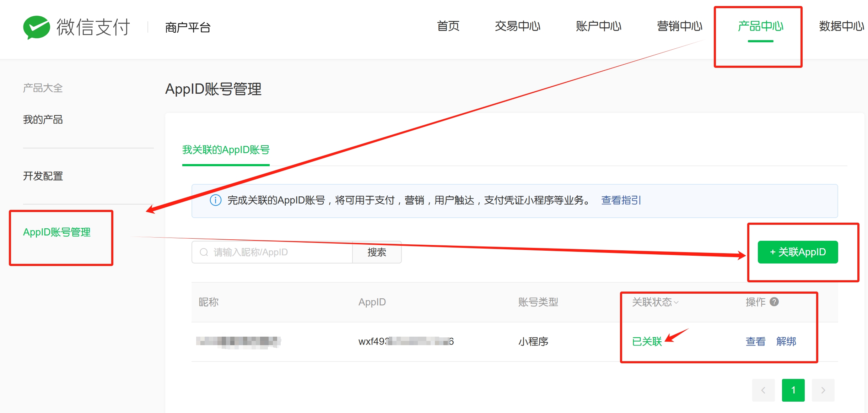
Task: Click the 查看指引 link
Action: [x=621, y=200]
